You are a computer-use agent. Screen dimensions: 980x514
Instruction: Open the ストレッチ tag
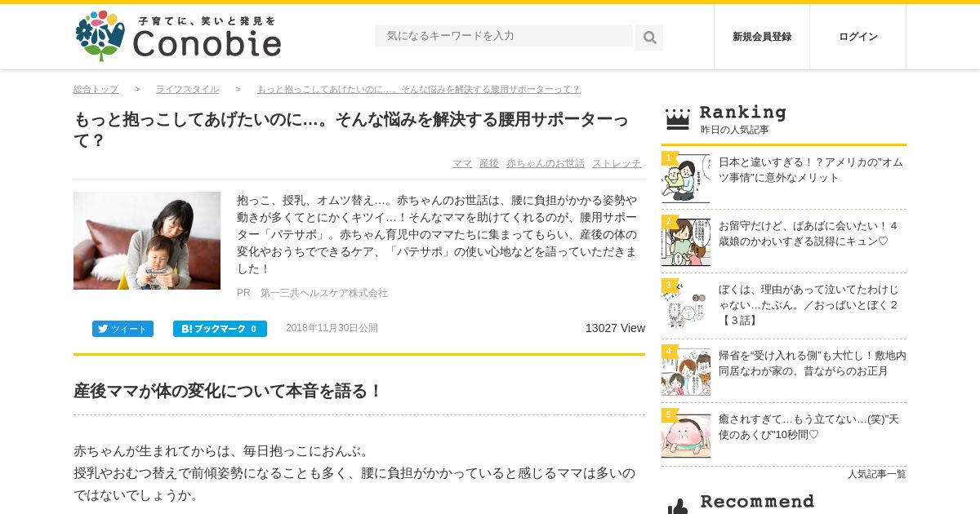pos(617,163)
